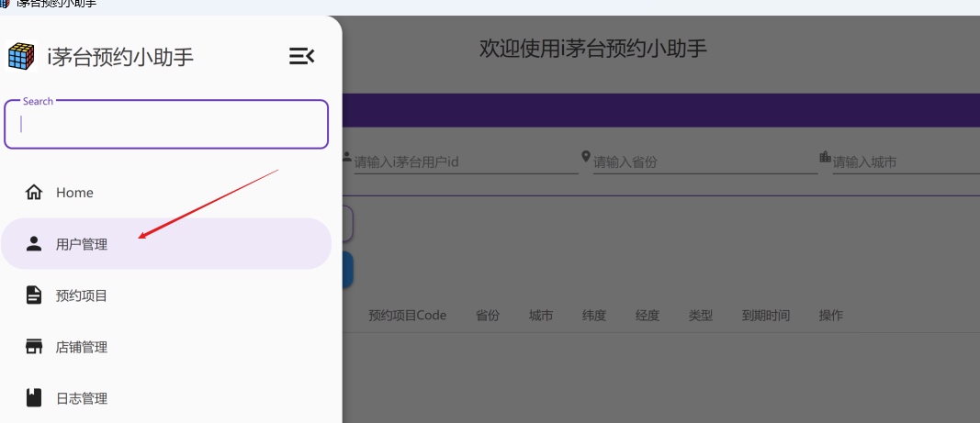Click the 类型 column header

coord(701,316)
